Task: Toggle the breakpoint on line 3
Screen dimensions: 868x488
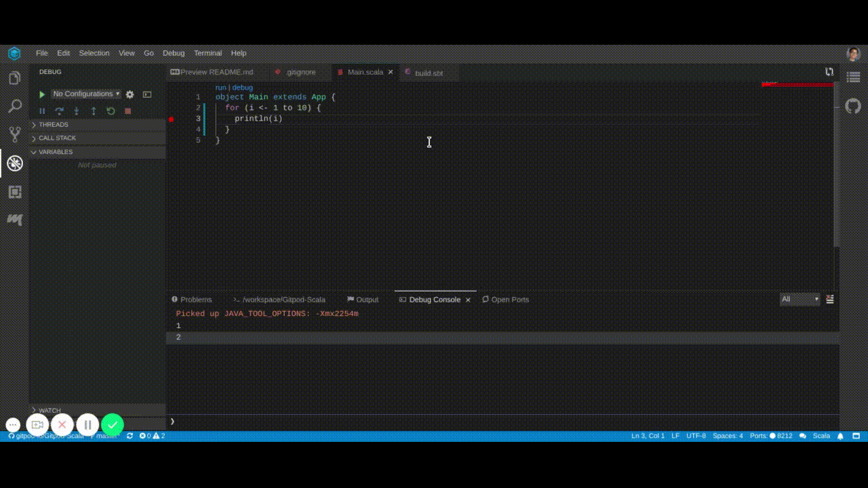Action: point(172,119)
